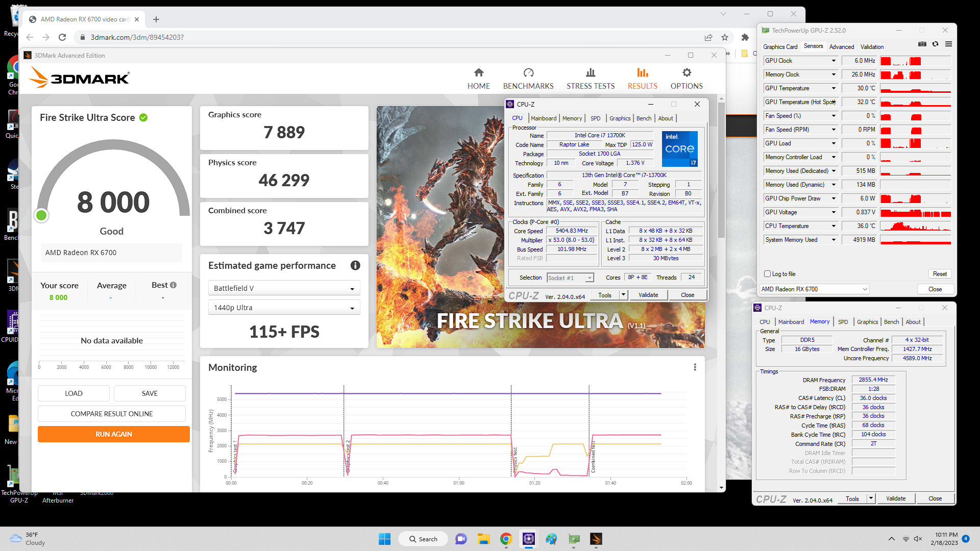Bookmark this page with the star icon
Image resolution: width=980 pixels, height=551 pixels.
pos(725,37)
